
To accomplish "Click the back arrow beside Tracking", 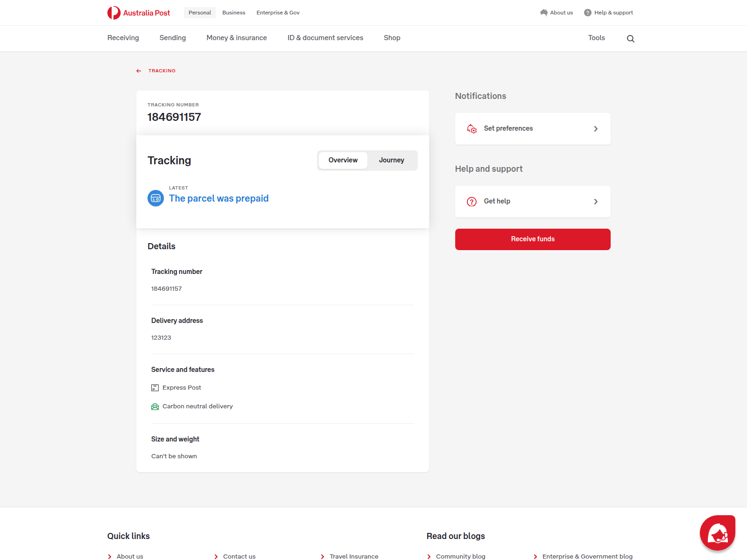I will (139, 71).
